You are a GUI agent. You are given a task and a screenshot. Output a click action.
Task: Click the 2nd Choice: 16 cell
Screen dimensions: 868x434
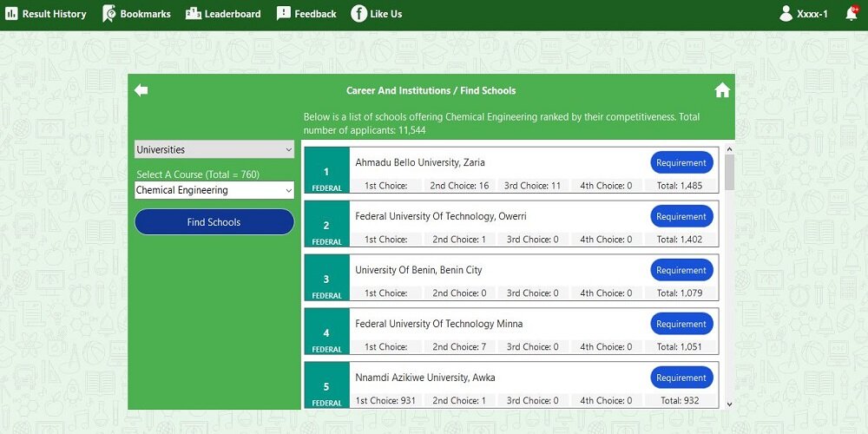pyautogui.click(x=459, y=186)
